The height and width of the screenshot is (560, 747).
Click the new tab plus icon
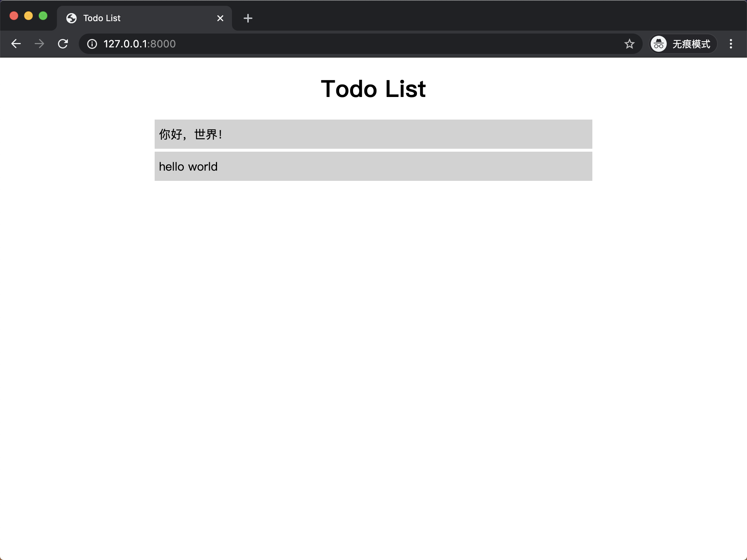point(248,17)
